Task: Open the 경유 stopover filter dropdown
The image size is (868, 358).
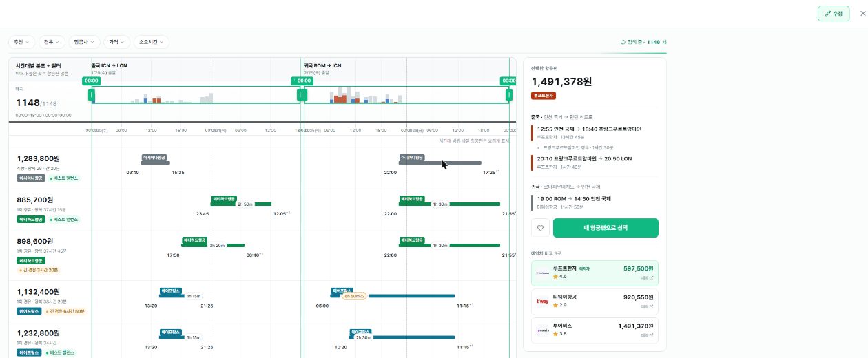Action: (52, 42)
